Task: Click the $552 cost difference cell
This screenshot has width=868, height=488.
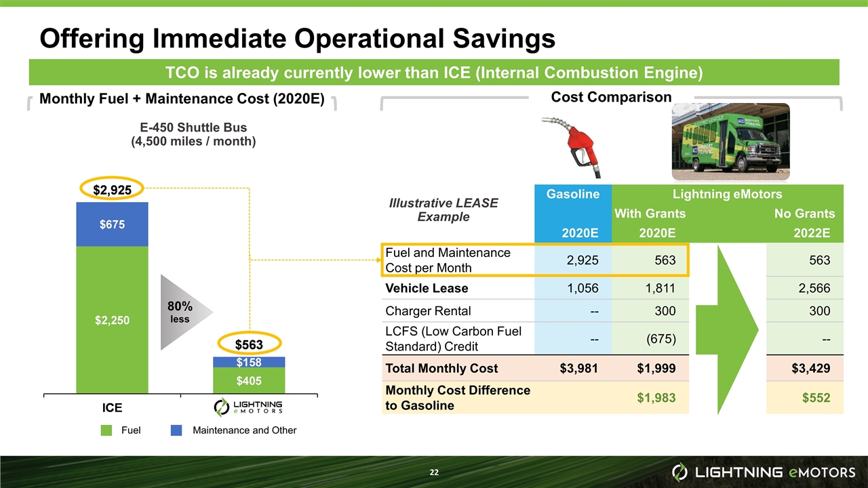Action: click(816, 398)
